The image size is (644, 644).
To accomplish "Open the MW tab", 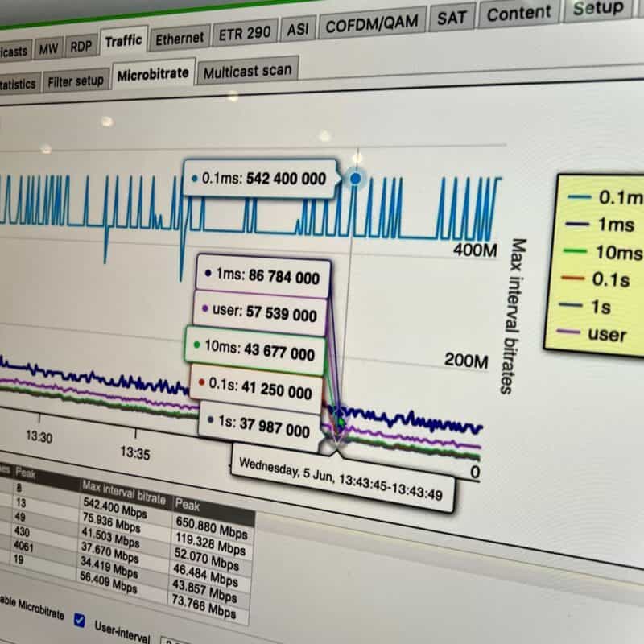I will pos(48,50).
